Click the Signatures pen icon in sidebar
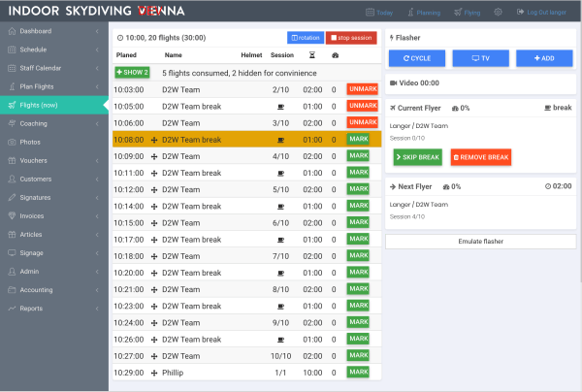Viewport: 582px width, 392px height. pos(12,198)
